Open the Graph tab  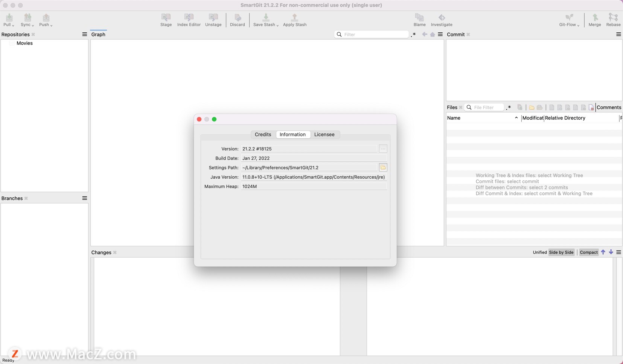point(98,34)
